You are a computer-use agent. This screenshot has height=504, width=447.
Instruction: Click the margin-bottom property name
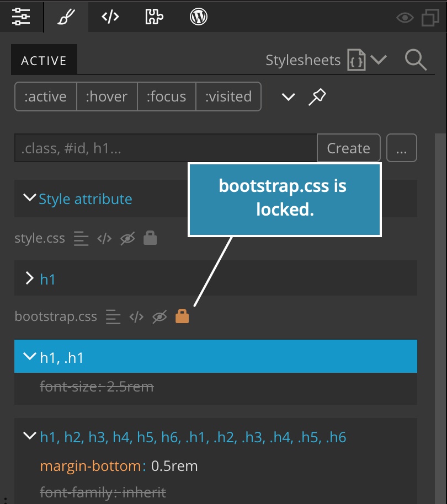pos(91,466)
